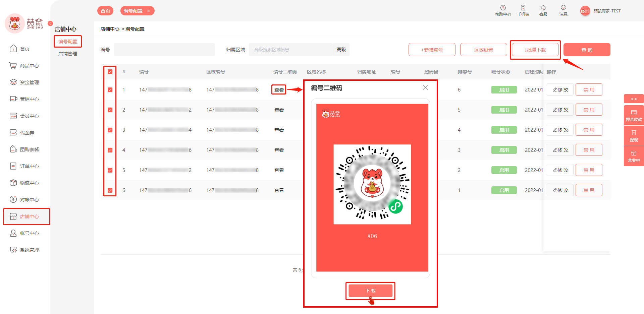
Task: Open 团购套餐 in the sidebar
Action: pyautogui.click(x=25, y=149)
